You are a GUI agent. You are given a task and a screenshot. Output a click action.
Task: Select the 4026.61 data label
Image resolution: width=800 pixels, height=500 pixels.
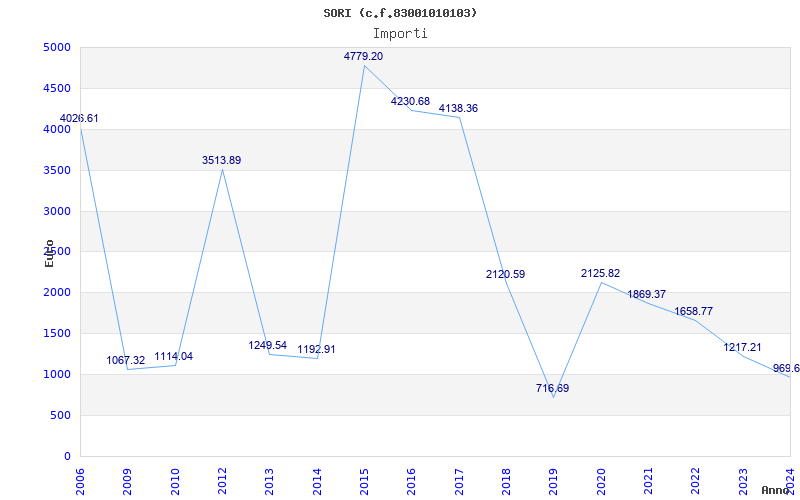point(79,118)
